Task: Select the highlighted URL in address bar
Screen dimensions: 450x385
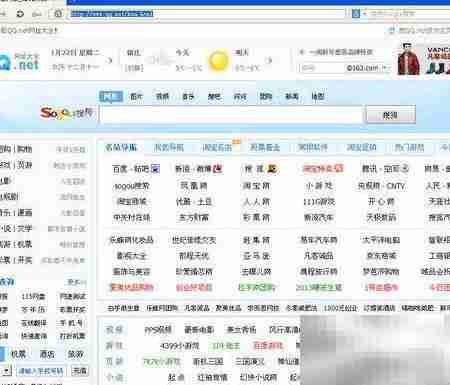Action: [112, 14]
